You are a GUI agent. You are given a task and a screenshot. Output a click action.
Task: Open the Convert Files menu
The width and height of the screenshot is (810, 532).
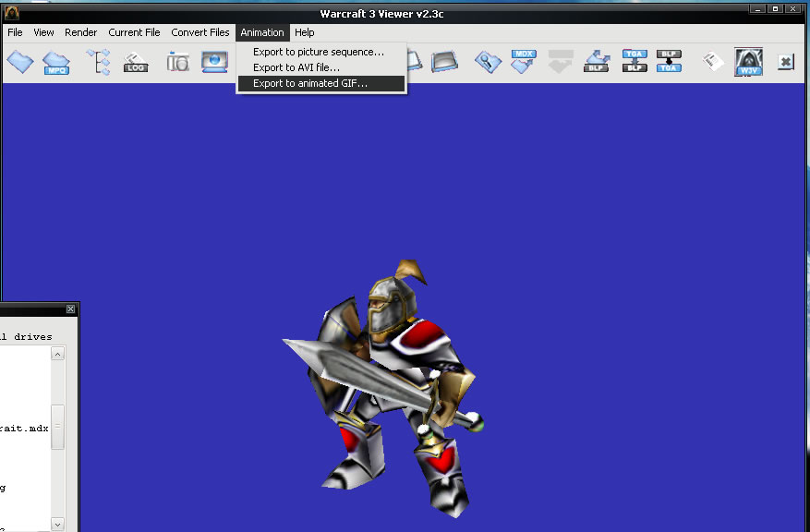point(199,32)
